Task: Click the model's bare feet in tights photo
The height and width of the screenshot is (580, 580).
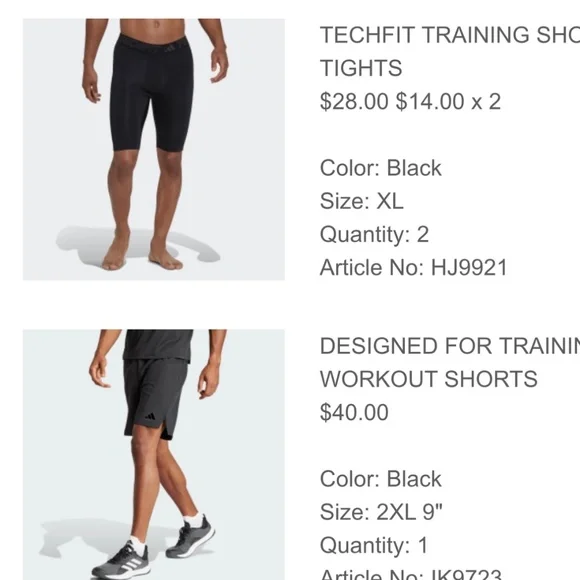Action: 142,253
